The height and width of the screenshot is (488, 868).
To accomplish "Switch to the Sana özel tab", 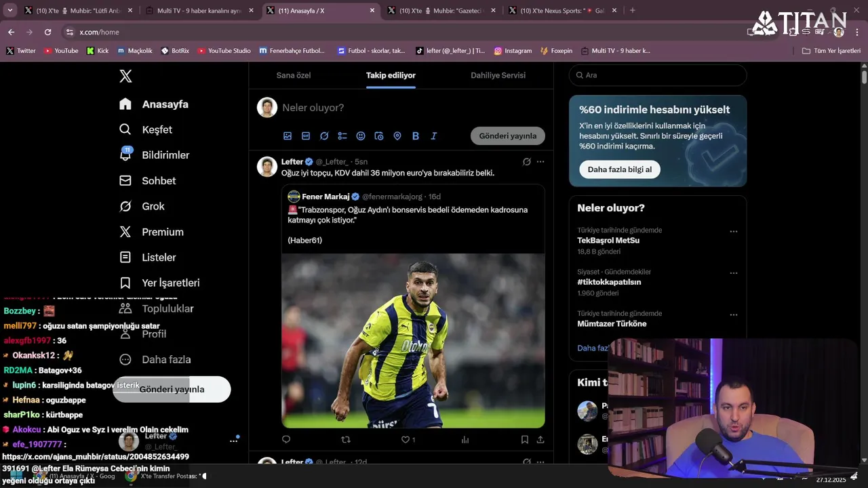I will coord(294,75).
